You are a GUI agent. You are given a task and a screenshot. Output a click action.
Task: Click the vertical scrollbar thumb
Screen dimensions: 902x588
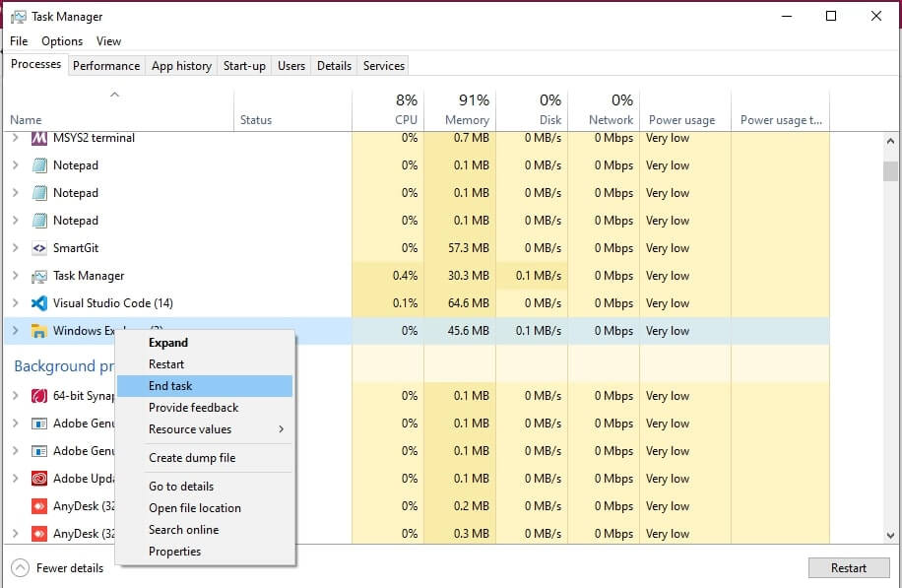click(890, 170)
